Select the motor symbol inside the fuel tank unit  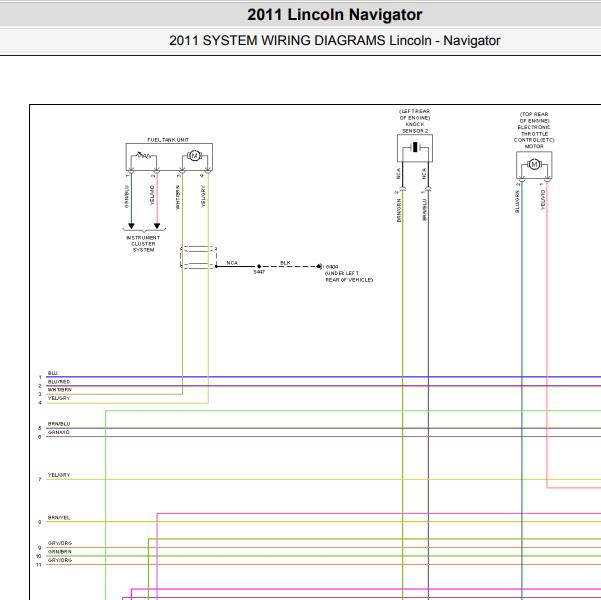pyautogui.click(x=194, y=156)
